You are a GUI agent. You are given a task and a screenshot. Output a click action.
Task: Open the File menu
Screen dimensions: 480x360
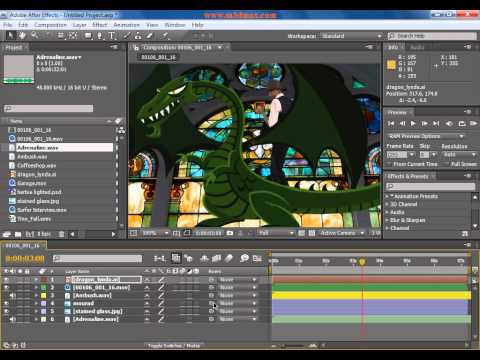(7, 25)
